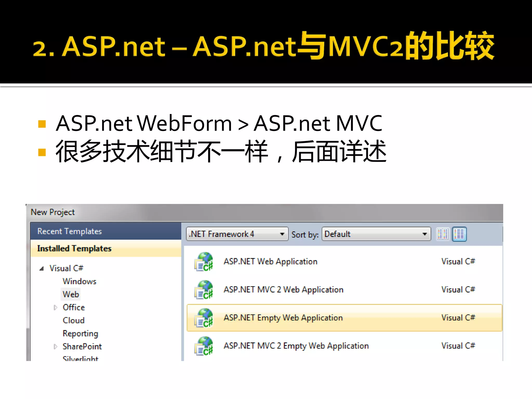Select ASP.NET MVC 2 Web Application name
532x399 pixels.
coord(284,290)
